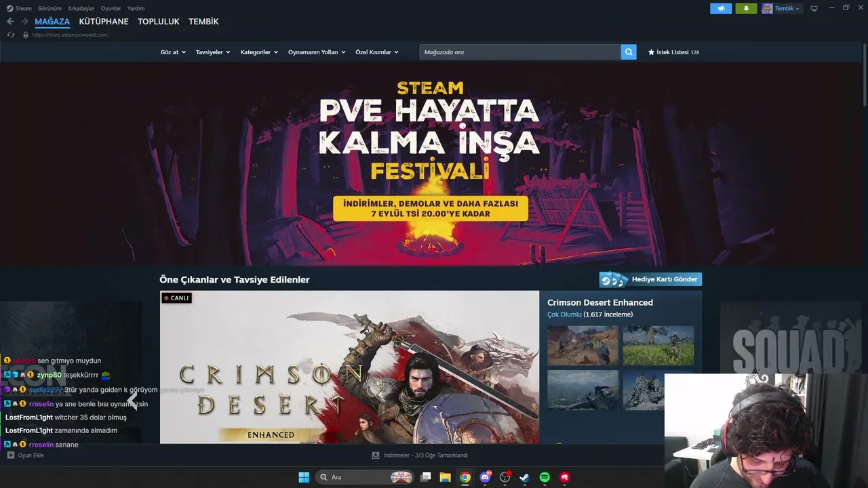Reload the store page with the refresh icon
Viewport: 868px width, 488px height.
[x=10, y=35]
